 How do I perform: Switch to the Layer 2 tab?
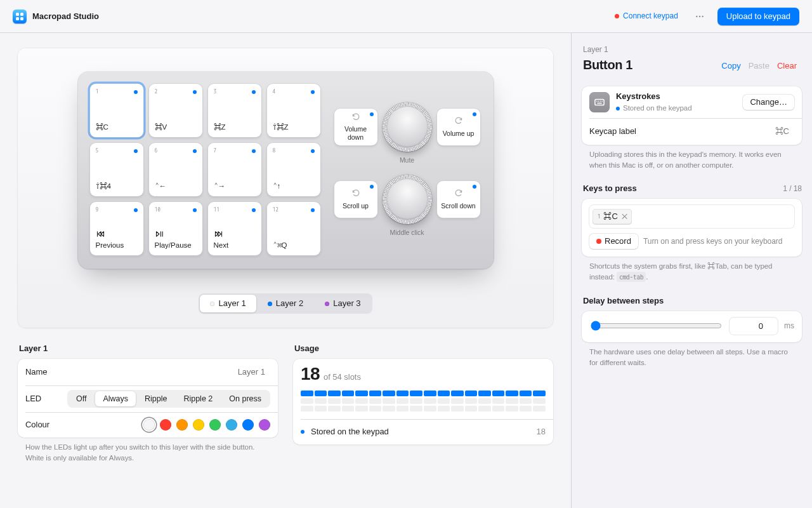(x=285, y=304)
